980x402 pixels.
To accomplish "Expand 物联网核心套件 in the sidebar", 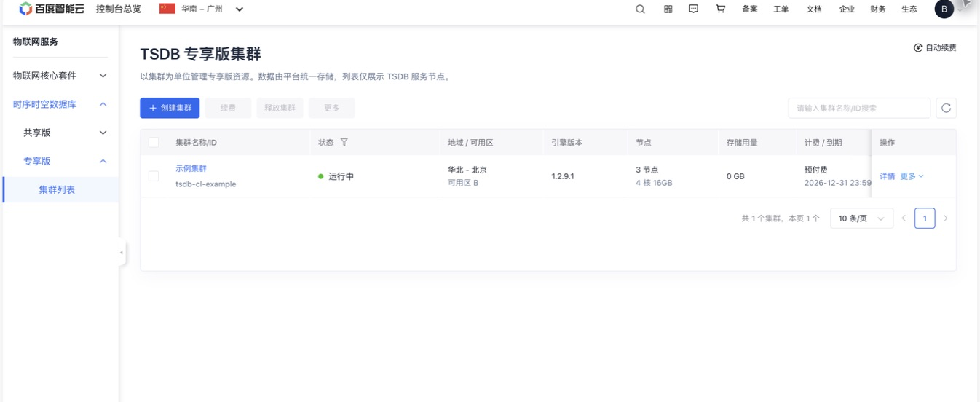I will (60, 76).
